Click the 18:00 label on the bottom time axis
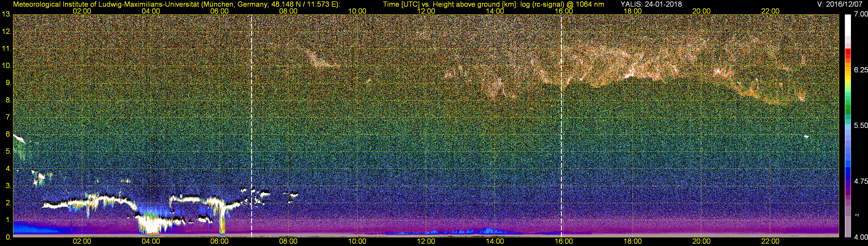Screen dimensions: 868x246 pyautogui.click(x=632, y=241)
